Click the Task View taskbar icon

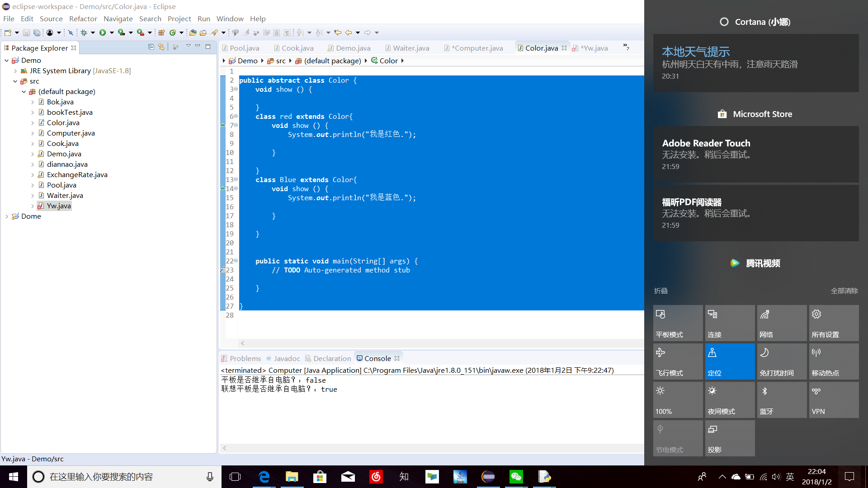click(x=235, y=477)
